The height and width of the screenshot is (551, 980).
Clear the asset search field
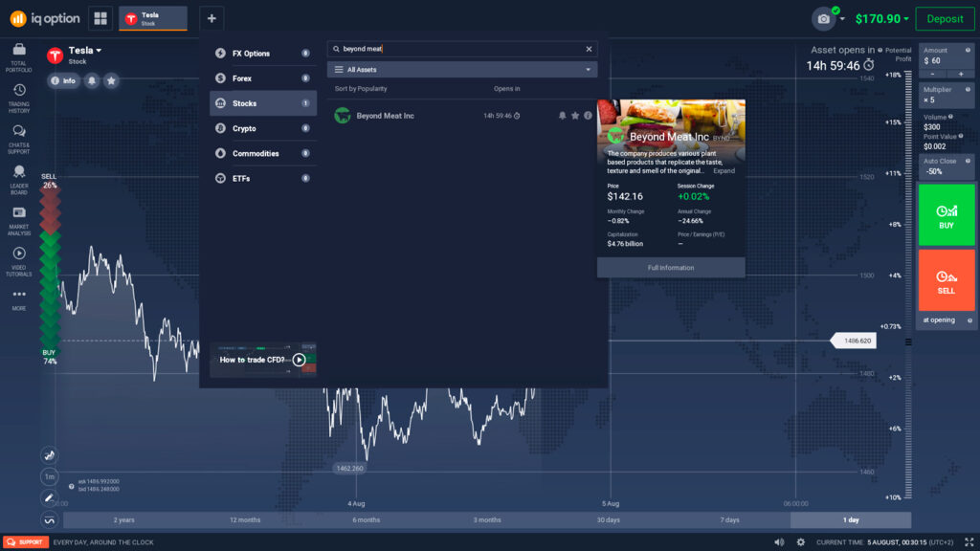[589, 49]
